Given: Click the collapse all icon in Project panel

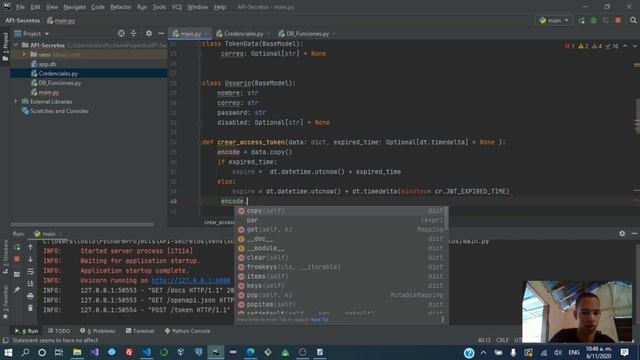Looking at the screenshot, I should [133, 33].
